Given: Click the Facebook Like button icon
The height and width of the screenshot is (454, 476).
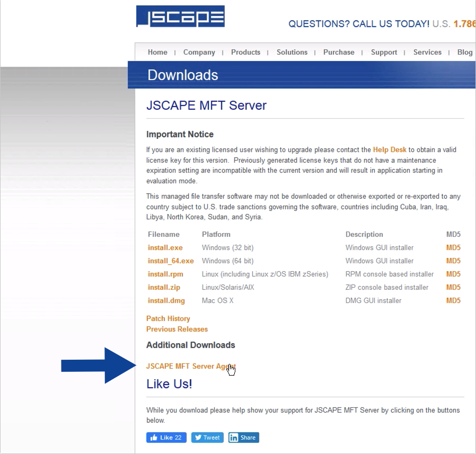Looking at the screenshot, I should (155, 437).
